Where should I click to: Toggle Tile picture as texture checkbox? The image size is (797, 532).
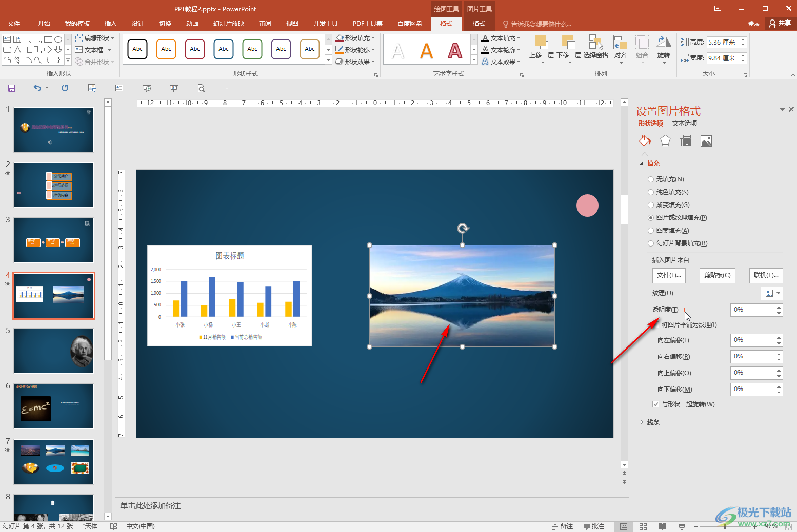coord(656,324)
